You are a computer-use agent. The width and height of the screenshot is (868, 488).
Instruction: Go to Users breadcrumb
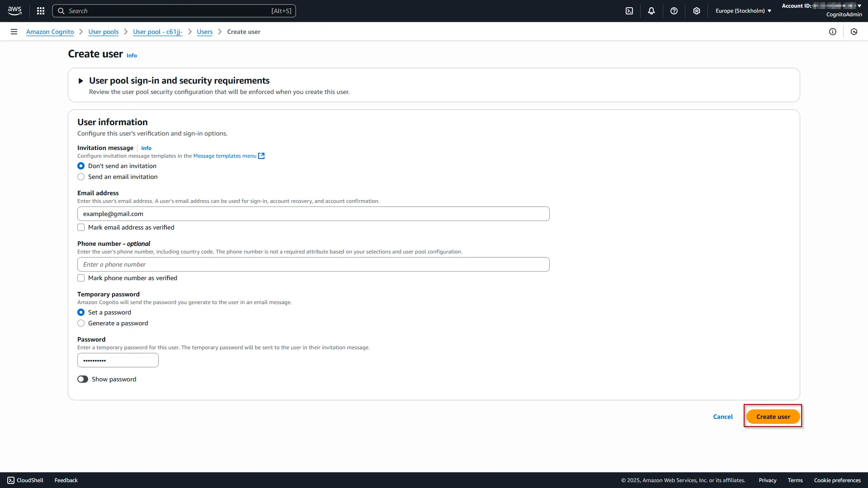tap(205, 32)
